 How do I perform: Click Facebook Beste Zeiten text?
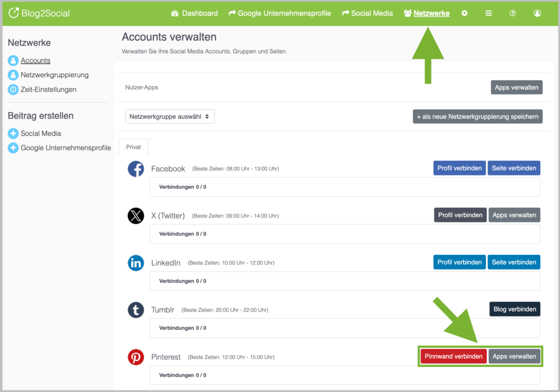point(236,169)
